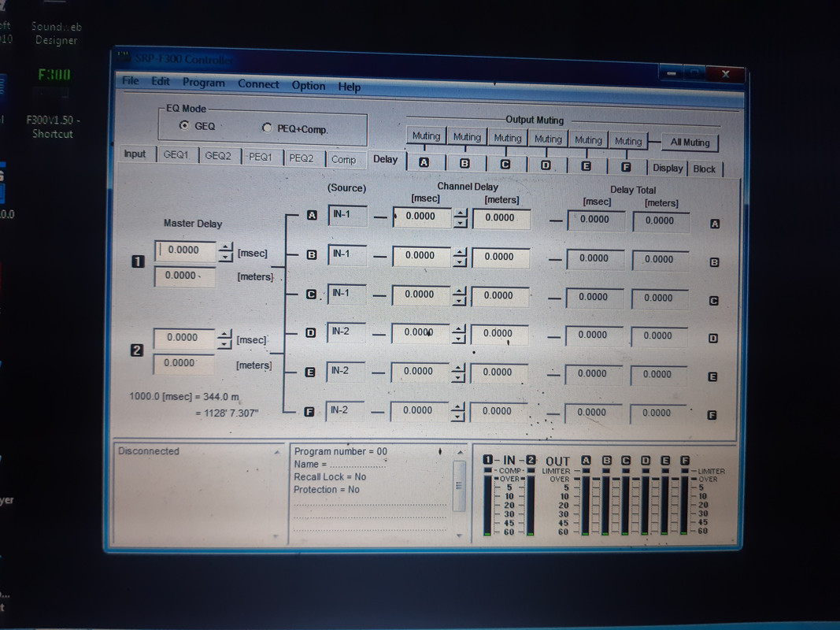Viewport: 840px width, 630px height.
Task: Adjust channel E delay stepper
Action: coord(458,372)
